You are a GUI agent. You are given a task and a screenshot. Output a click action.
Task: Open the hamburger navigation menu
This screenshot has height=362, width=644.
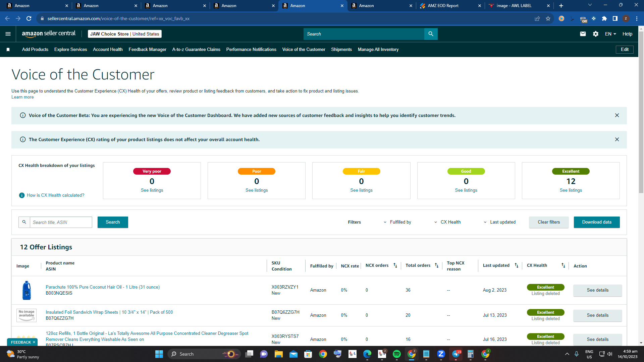(8, 34)
